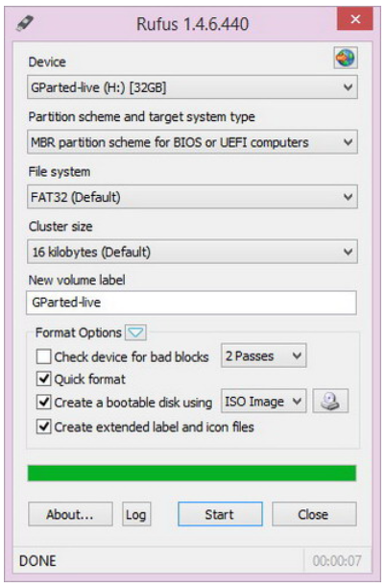386x588 pixels.
Task: Change the 2 Passes dropdown
Action: (x=263, y=355)
